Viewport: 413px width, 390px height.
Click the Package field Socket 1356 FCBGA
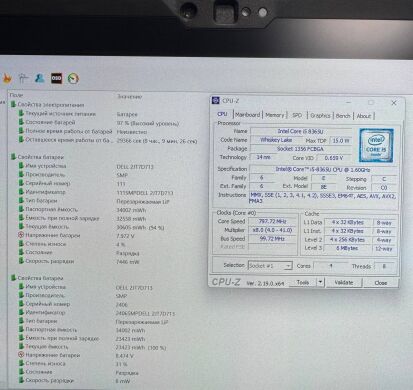tap(301, 149)
